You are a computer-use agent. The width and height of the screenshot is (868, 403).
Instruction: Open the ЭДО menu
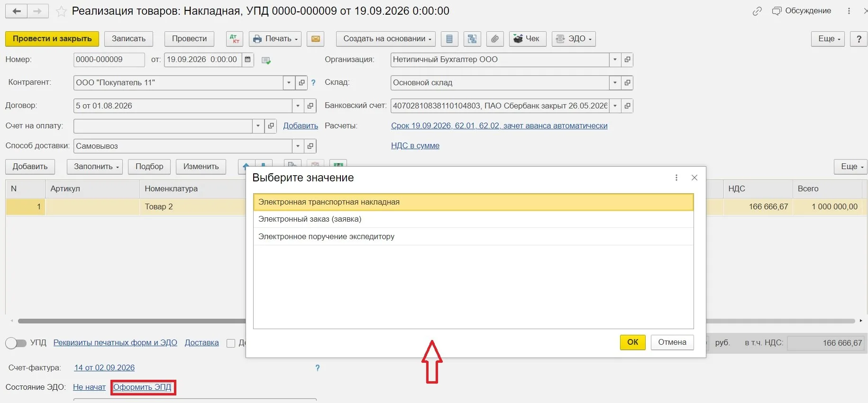(574, 39)
